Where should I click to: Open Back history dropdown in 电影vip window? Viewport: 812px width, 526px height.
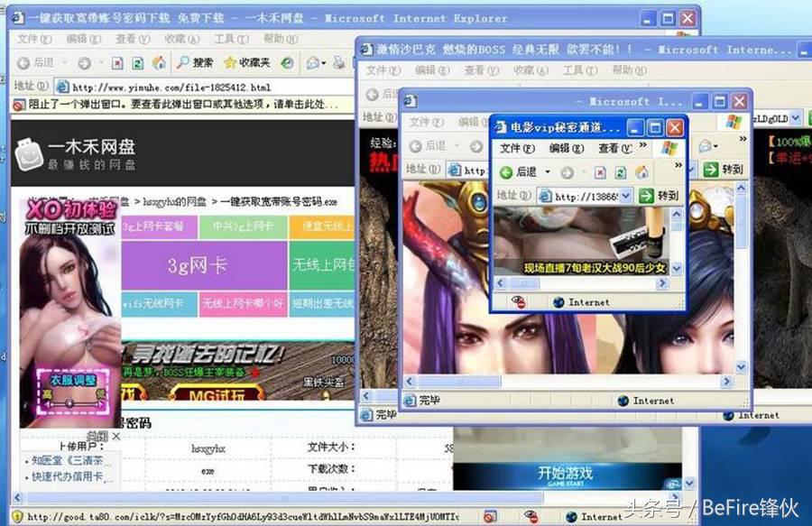(548, 172)
